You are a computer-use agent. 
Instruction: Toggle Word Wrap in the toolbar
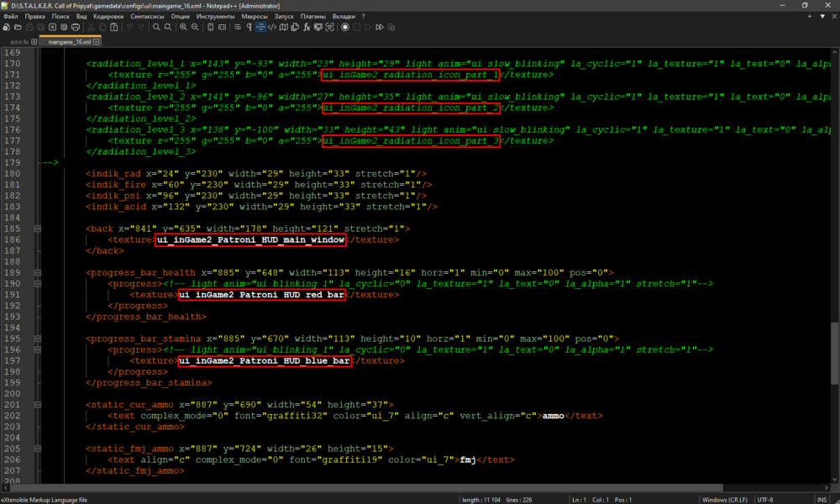(237, 28)
